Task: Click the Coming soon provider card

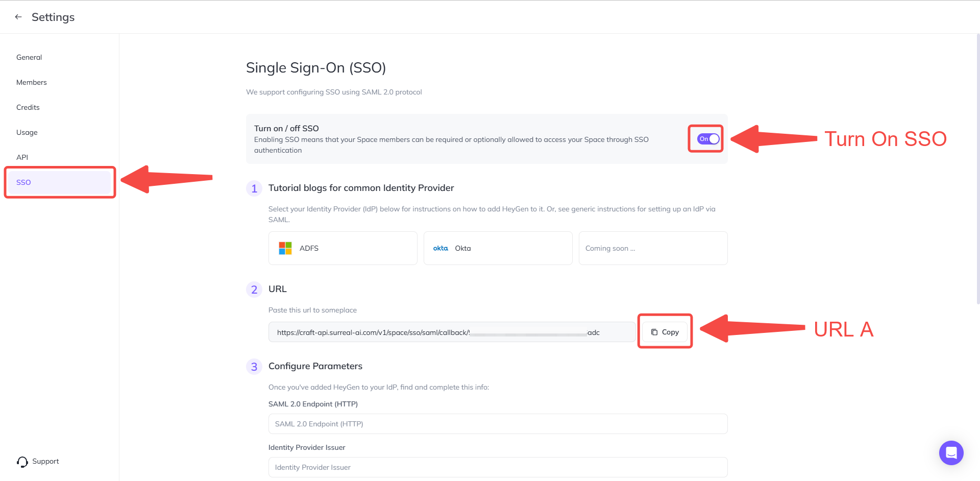Action: (x=653, y=248)
